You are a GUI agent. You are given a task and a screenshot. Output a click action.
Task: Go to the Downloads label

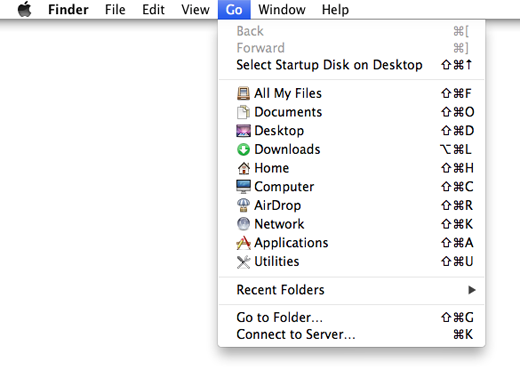click(x=287, y=149)
